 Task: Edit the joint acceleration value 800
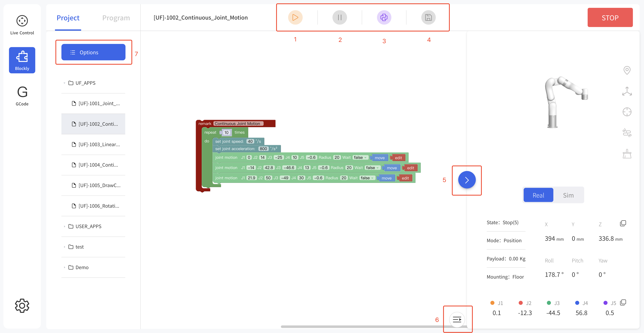tap(263, 149)
